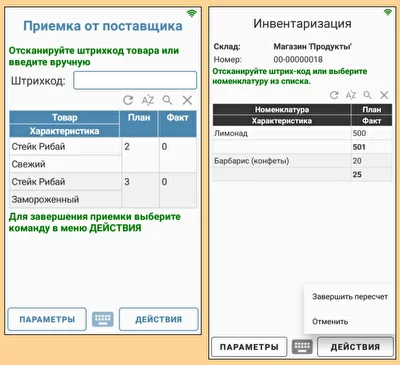Viewport: 400px width, 365px height.
Task: Click search magnifier icon in Инвентаризация screen
Action: pyautogui.click(x=367, y=95)
